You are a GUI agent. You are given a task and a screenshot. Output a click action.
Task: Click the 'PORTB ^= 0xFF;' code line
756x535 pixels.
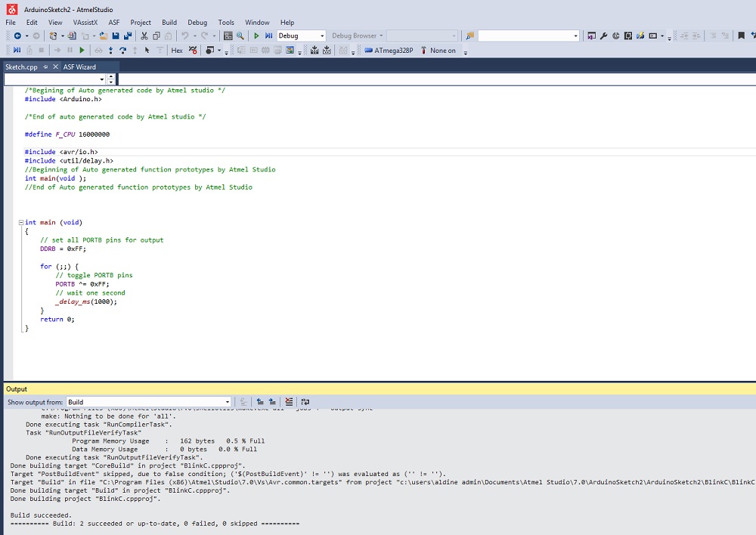82,284
